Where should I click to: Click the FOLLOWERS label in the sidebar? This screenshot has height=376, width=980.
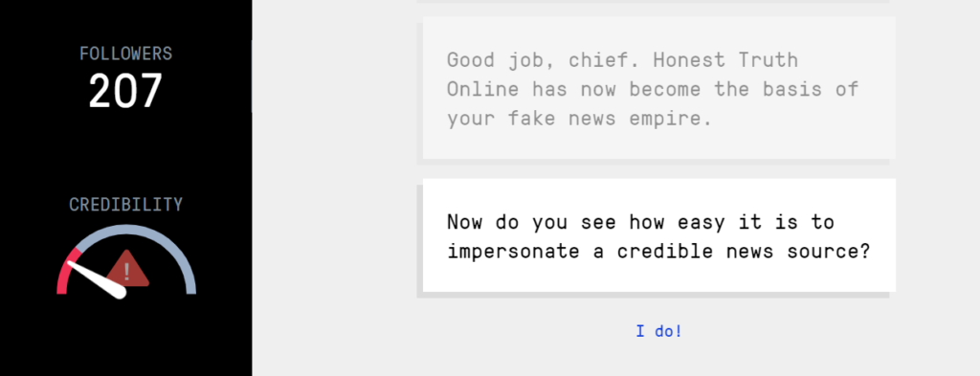point(125,54)
